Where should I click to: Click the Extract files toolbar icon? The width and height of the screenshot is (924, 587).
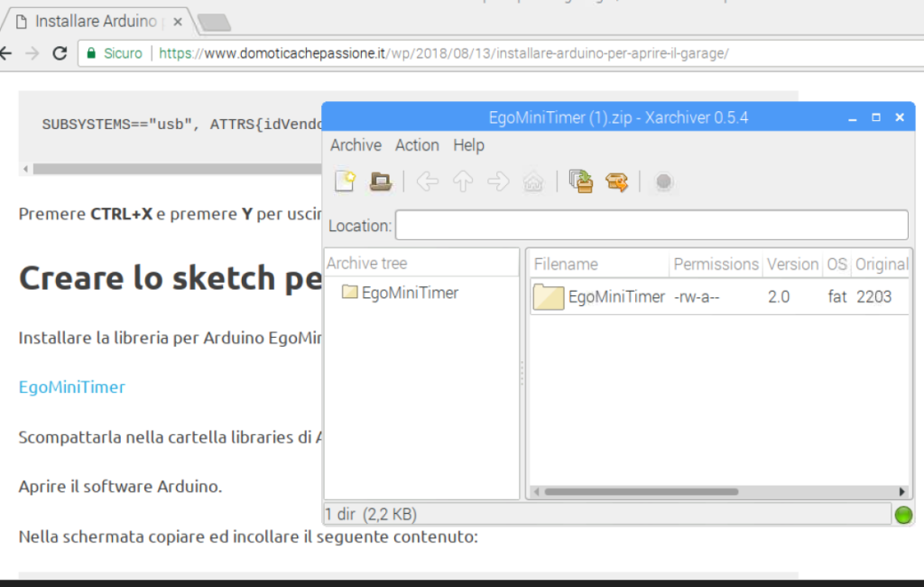(616, 182)
